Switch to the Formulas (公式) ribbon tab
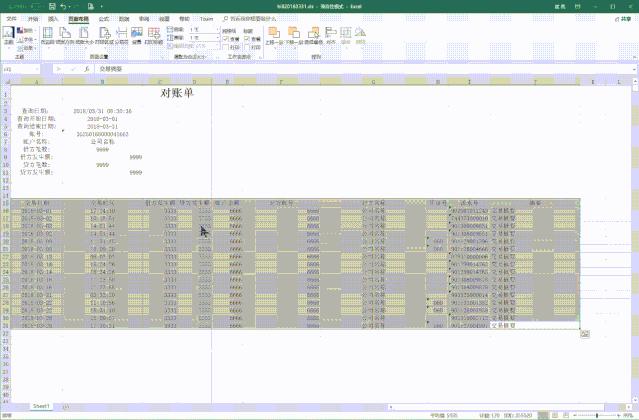639x420 pixels. [x=103, y=18]
